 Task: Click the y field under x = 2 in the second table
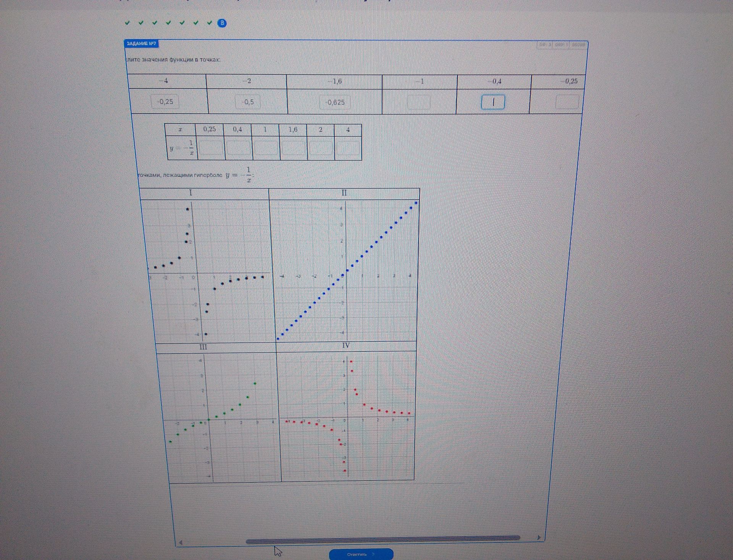pyautogui.click(x=321, y=148)
